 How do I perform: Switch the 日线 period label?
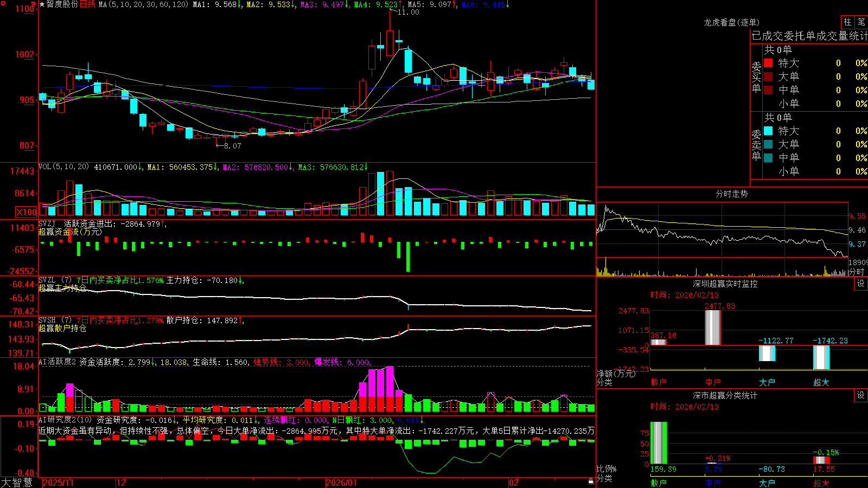pyautogui.click(x=87, y=4)
